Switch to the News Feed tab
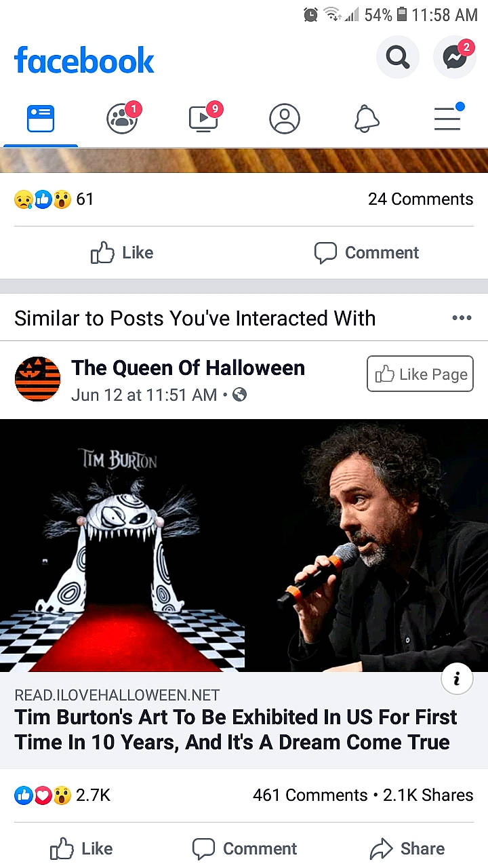488x868 pixels. [41, 119]
